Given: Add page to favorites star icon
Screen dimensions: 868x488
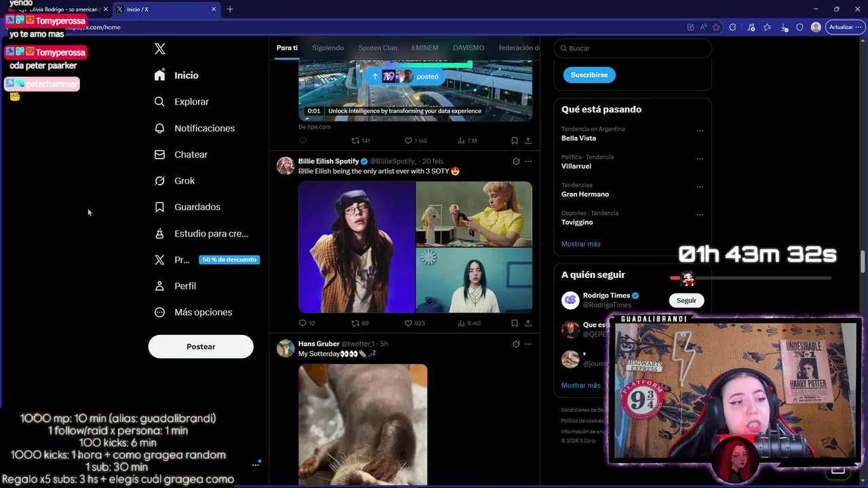Looking at the screenshot, I should point(716,27).
